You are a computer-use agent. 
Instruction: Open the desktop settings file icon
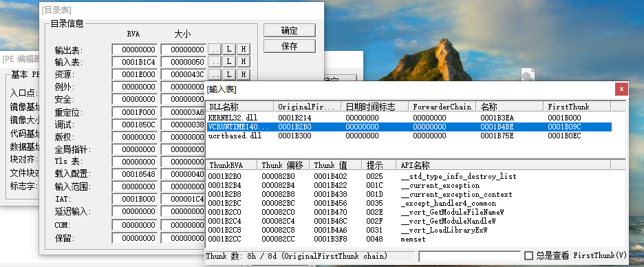click(x=528, y=75)
